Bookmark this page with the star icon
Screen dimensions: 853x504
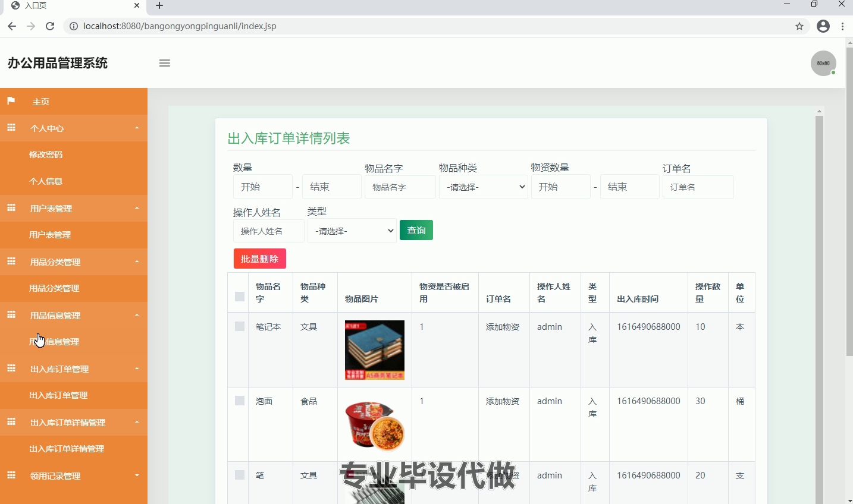coord(799,26)
